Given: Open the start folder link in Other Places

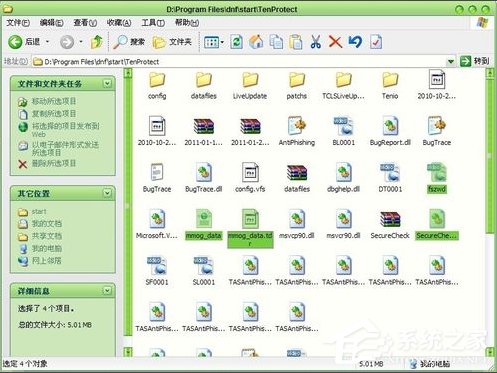Looking at the screenshot, I should [39, 212].
